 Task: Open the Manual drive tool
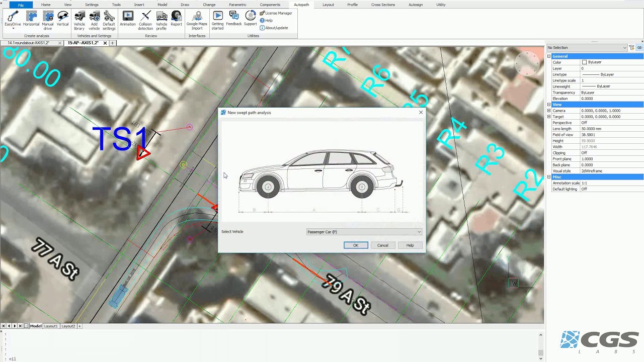(x=48, y=20)
